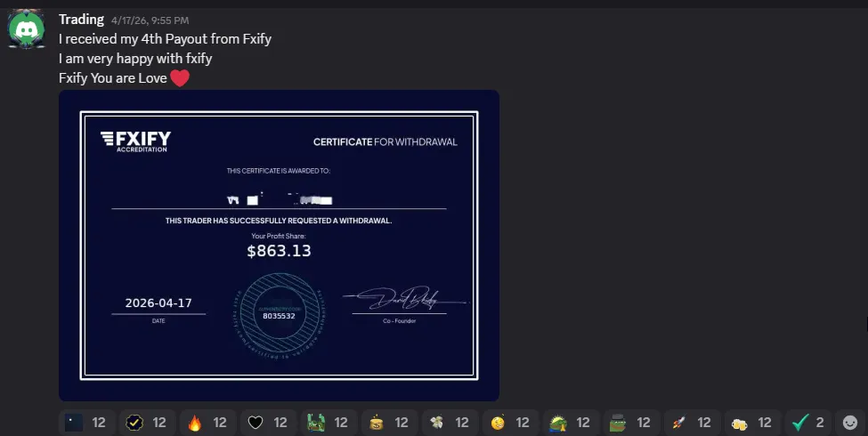This screenshot has width=868, height=436.
Task: Toggle the yellow face emoji reaction
Action: pos(510,423)
